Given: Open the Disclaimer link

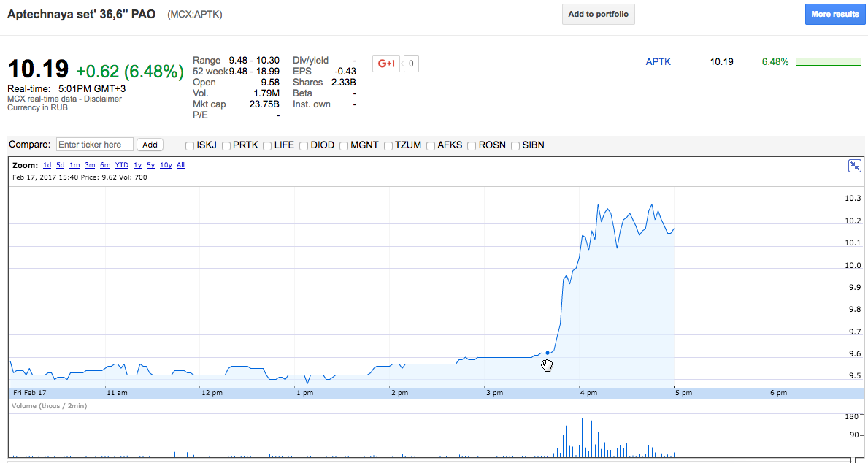Looking at the screenshot, I should point(103,99).
